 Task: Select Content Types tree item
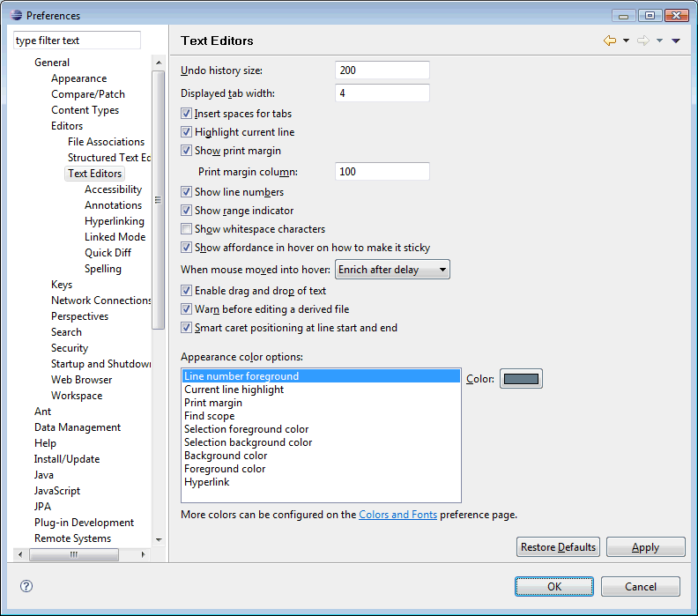pyautogui.click(x=85, y=110)
